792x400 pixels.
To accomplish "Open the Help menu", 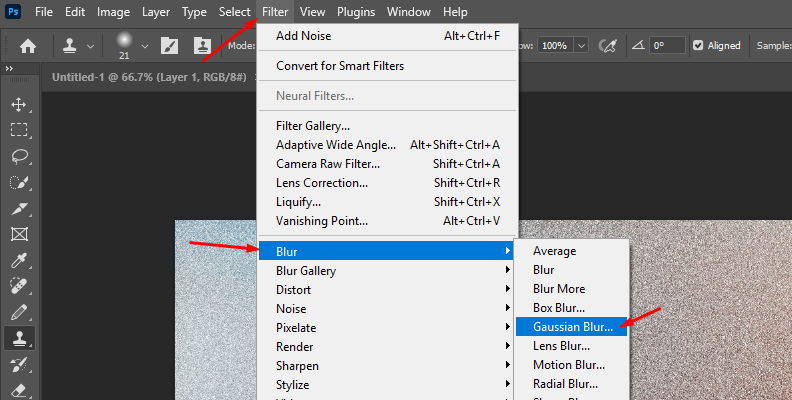I will [455, 12].
